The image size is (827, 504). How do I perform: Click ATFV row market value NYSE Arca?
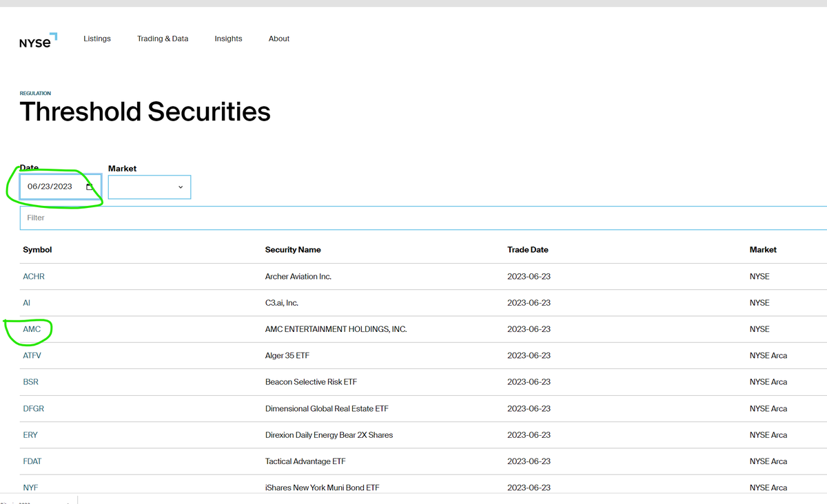coord(768,355)
